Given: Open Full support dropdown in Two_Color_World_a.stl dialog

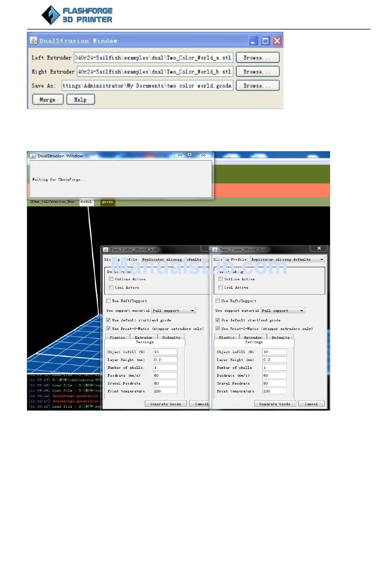Looking at the screenshot, I should click(174, 311).
